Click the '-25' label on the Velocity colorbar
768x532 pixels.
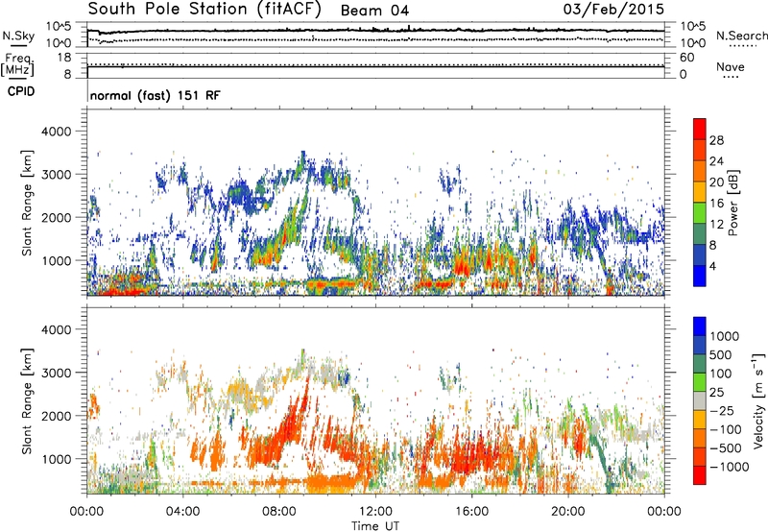click(x=722, y=411)
